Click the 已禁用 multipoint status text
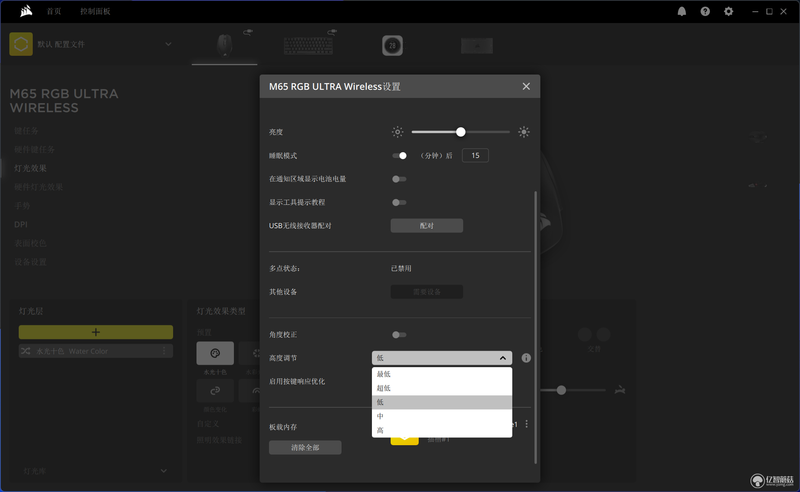This screenshot has width=800, height=492. [x=401, y=268]
